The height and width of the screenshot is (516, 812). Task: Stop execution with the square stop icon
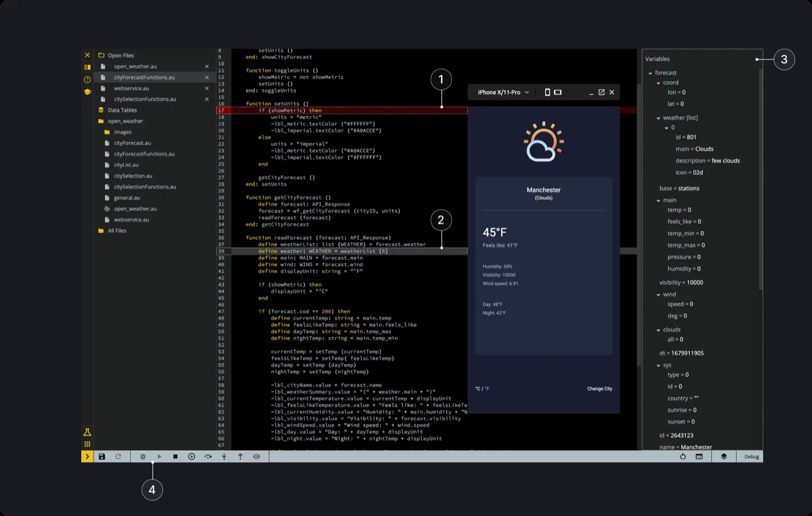coord(175,456)
